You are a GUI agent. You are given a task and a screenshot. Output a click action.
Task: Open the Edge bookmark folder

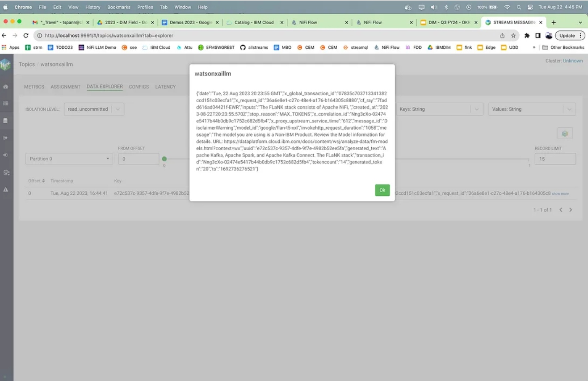coord(487,47)
